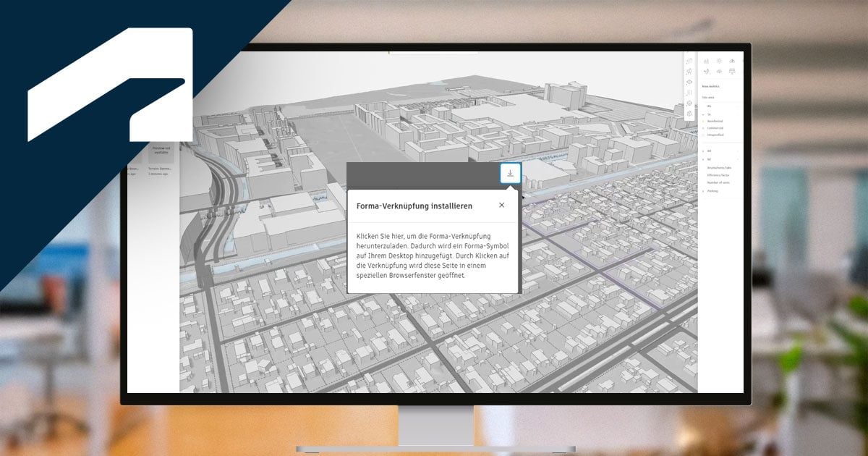The width and height of the screenshot is (868, 456).
Task: Click the highlighted download shortcut icon
Action: (x=510, y=173)
